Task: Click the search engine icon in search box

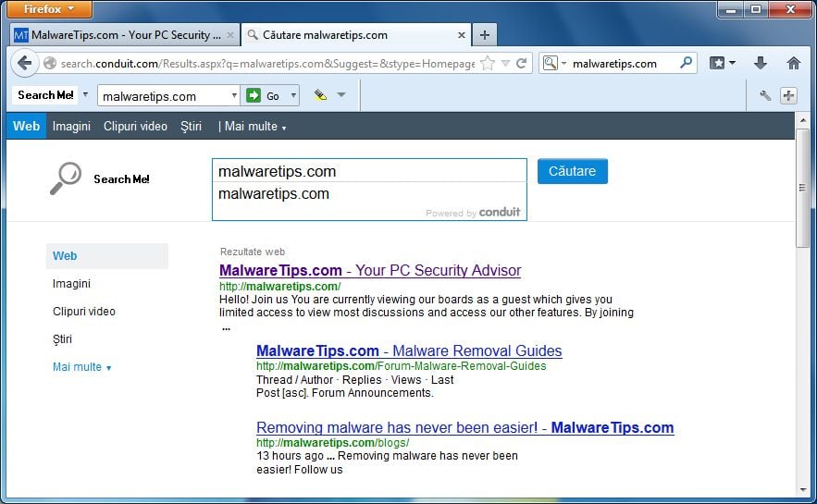Action: (x=550, y=63)
